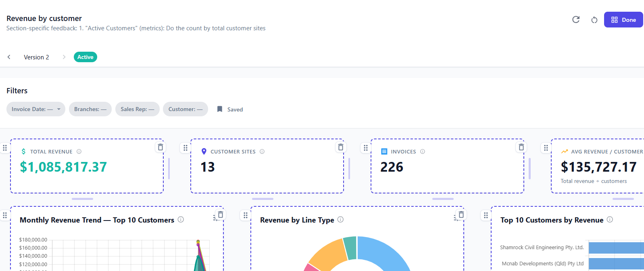Click the invoices count 226
The image size is (644, 271).
(x=392, y=167)
